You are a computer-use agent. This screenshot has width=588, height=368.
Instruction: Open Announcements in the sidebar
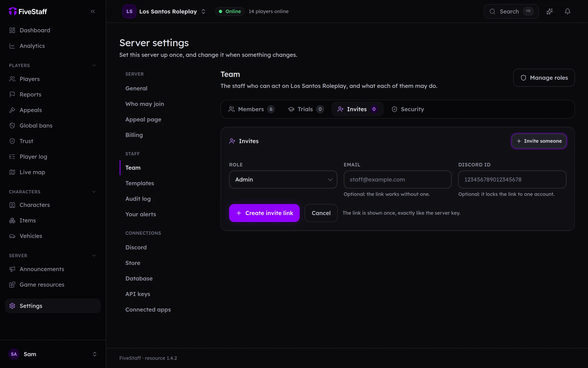[53, 269]
